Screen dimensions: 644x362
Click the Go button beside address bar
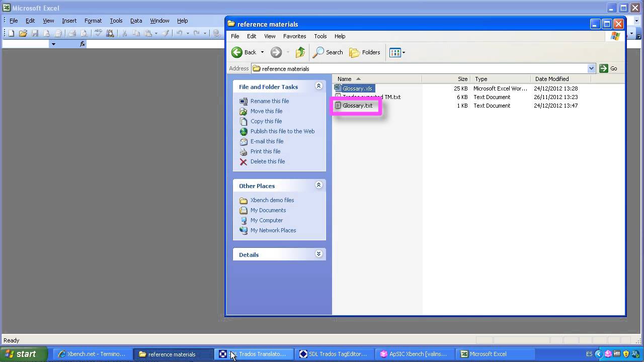608,68
